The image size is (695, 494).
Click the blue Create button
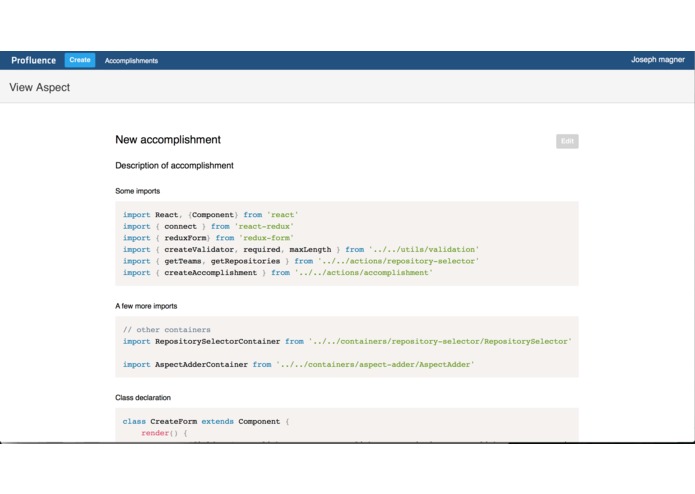[80, 60]
